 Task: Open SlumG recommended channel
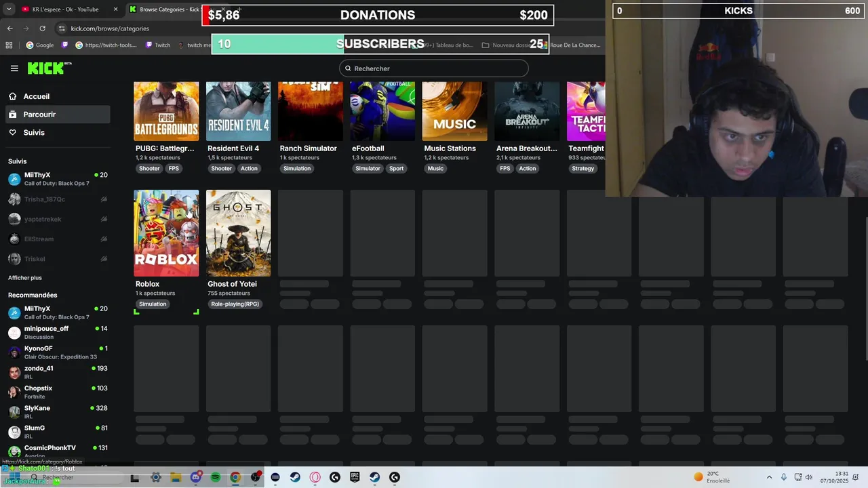[58, 432]
